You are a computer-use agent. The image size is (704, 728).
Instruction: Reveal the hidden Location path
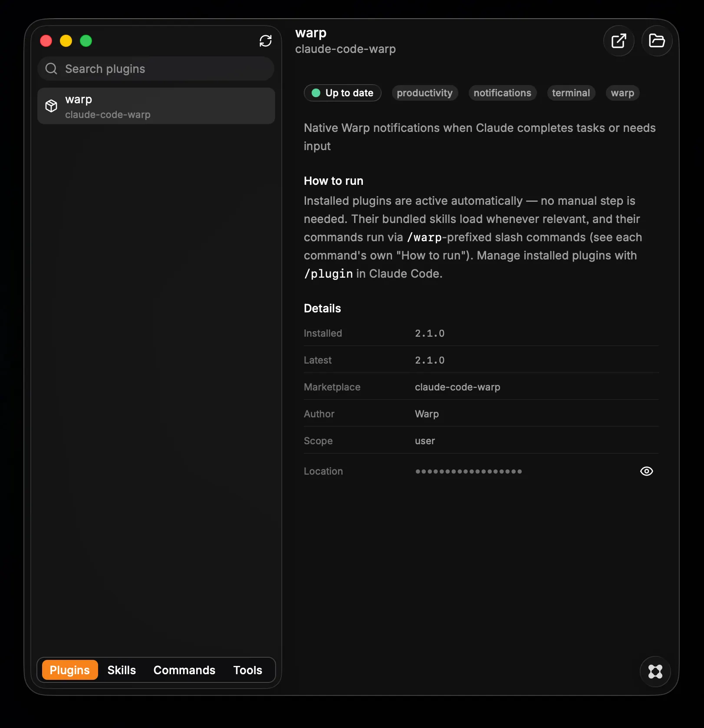coord(646,471)
